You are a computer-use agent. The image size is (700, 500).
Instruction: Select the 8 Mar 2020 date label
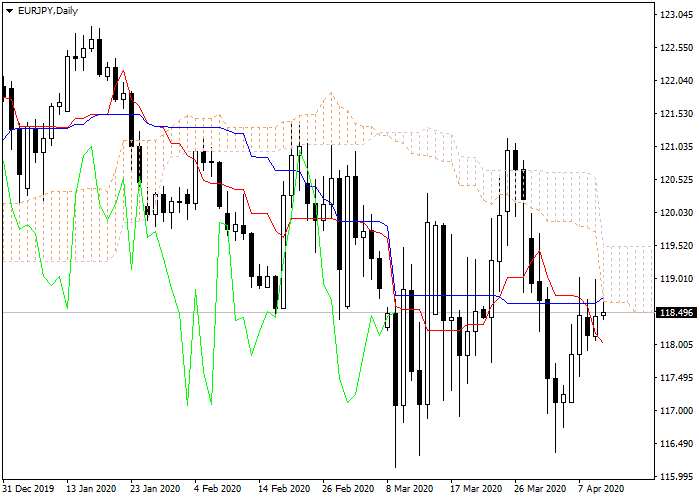click(x=410, y=489)
